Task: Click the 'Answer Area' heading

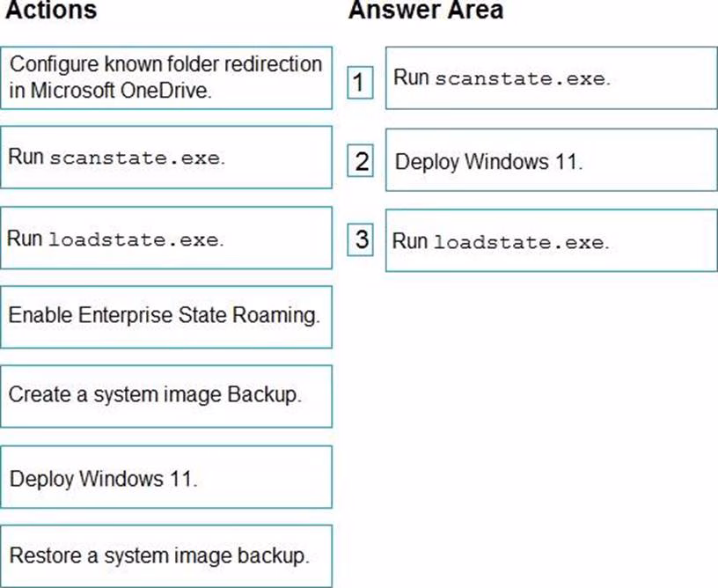Action: (x=426, y=11)
